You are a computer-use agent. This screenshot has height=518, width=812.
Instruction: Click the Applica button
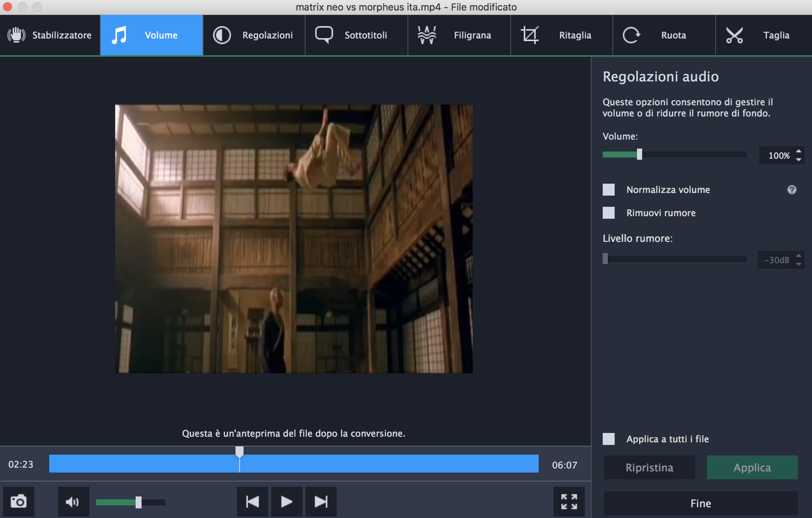[x=752, y=467]
